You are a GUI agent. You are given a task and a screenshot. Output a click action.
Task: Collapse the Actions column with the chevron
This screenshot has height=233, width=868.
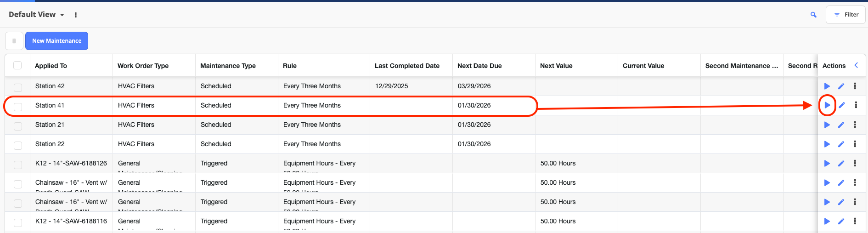pos(856,65)
